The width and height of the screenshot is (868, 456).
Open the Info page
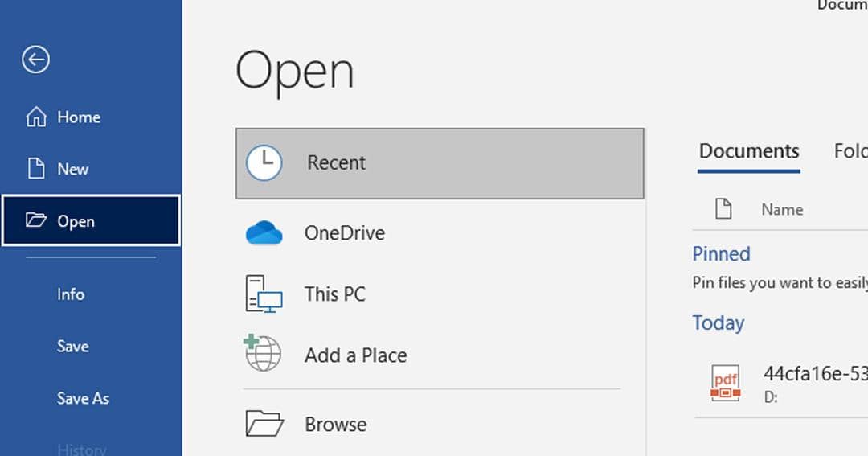pos(71,294)
